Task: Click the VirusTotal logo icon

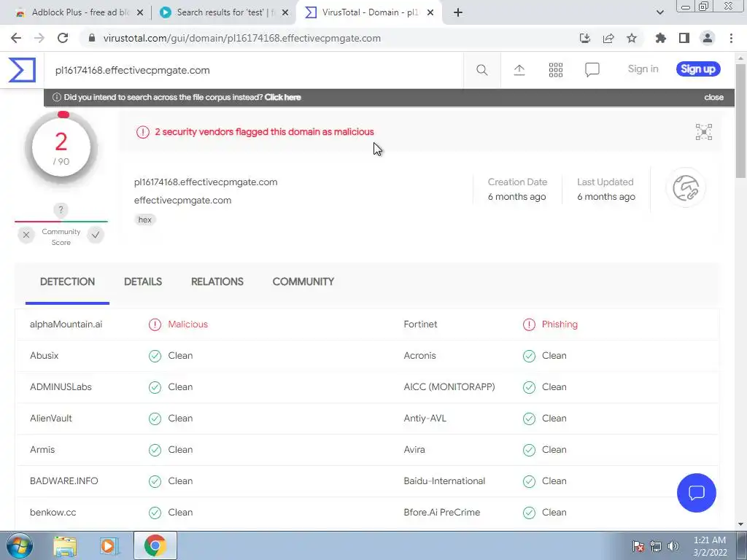Action: click(x=22, y=70)
